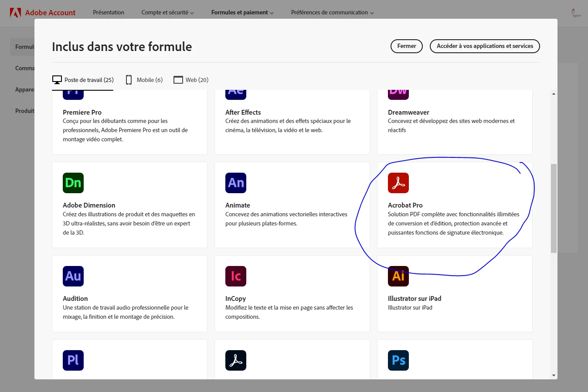Click Premiere Pro description about montage vidéo

(125, 130)
